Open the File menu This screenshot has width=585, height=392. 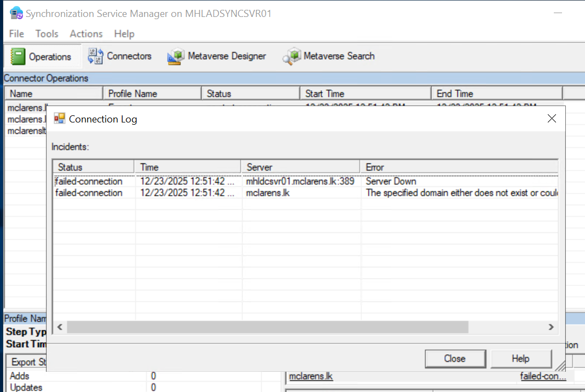(x=16, y=33)
